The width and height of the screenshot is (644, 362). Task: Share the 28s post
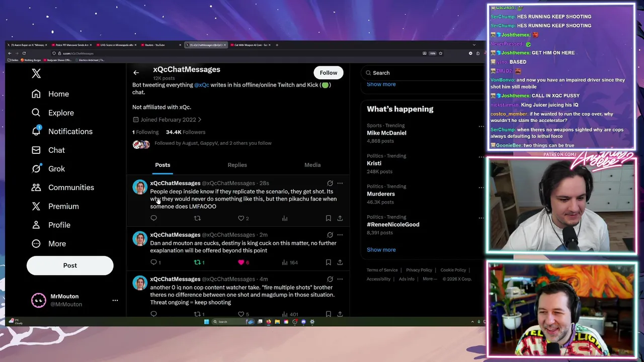click(x=340, y=218)
